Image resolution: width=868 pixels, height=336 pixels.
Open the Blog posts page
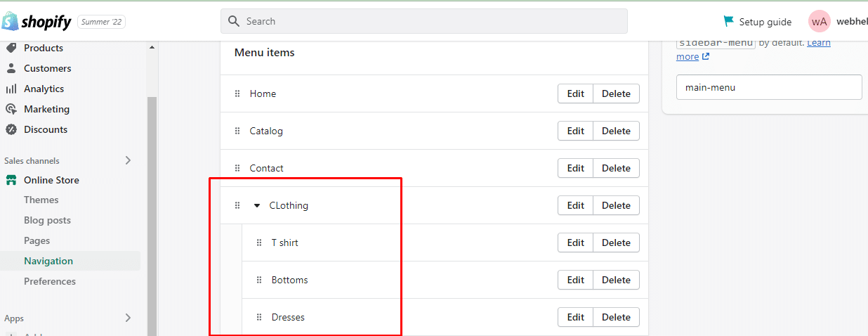(x=47, y=220)
